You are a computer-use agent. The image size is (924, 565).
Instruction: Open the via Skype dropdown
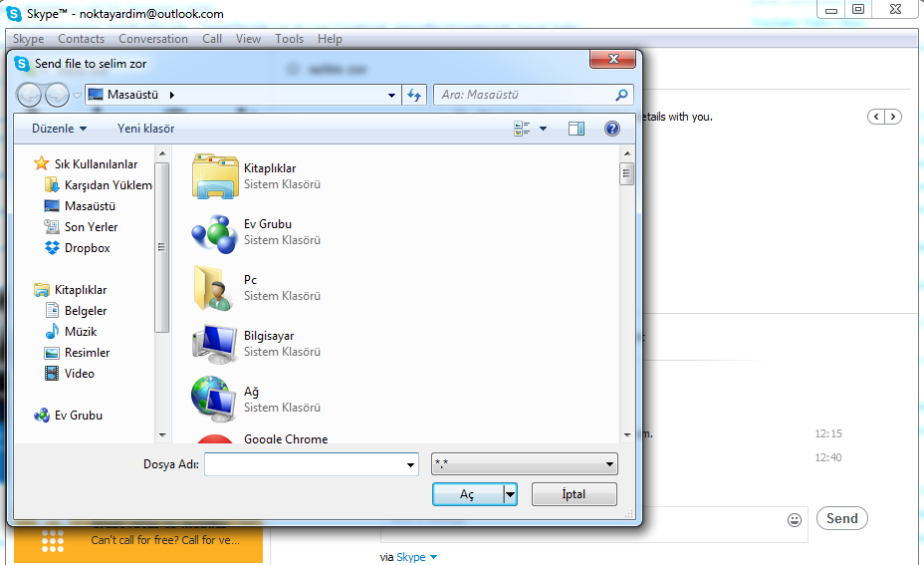[x=416, y=557]
